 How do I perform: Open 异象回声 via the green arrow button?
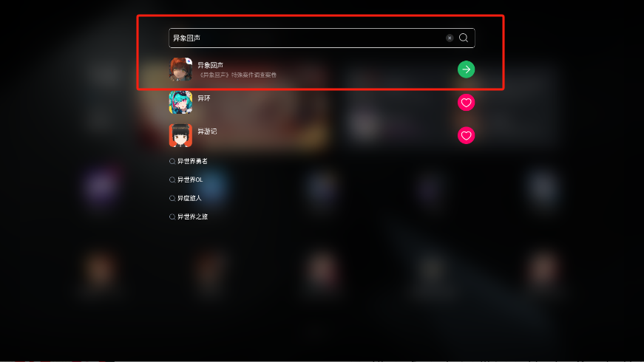tap(466, 69)
